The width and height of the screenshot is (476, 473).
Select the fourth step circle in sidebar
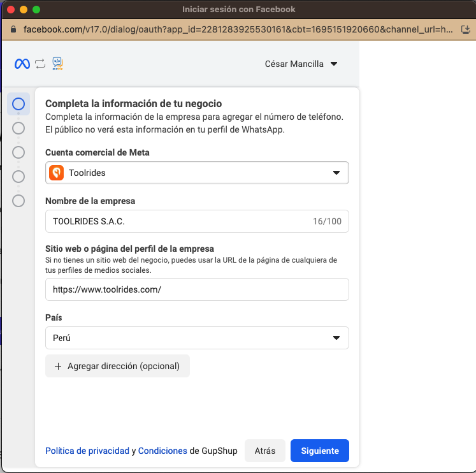pyautogui.click(x=18, y=177)
